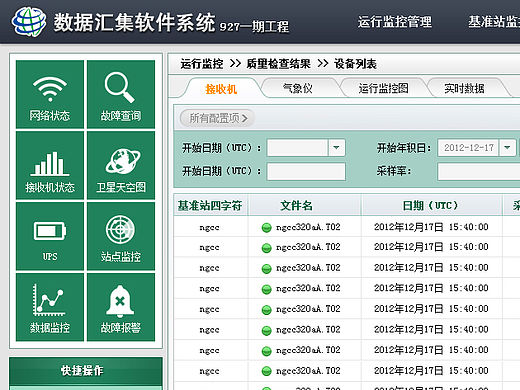Screen dimensions: 520x390
Task: Click the date cell in first table row
Action: click(431, 227)
